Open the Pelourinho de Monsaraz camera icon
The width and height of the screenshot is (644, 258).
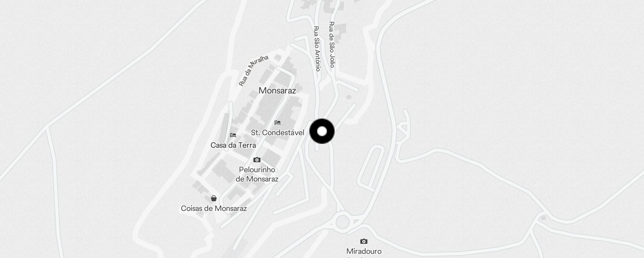click(257, 160)
